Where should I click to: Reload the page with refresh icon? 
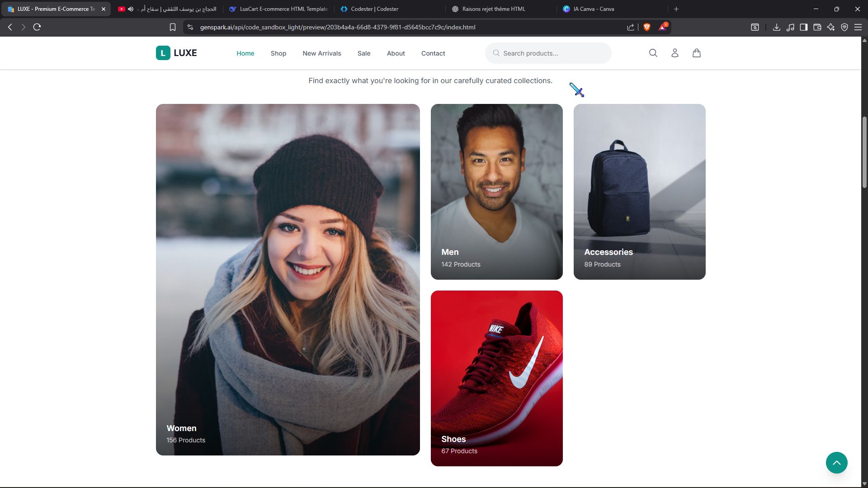pos(37,27)
